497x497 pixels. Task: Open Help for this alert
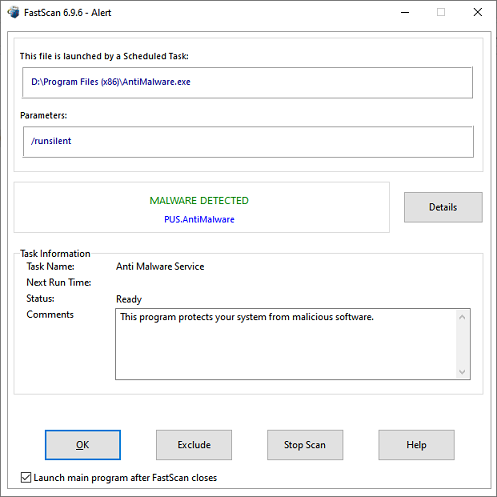click(x=416, y=445)
